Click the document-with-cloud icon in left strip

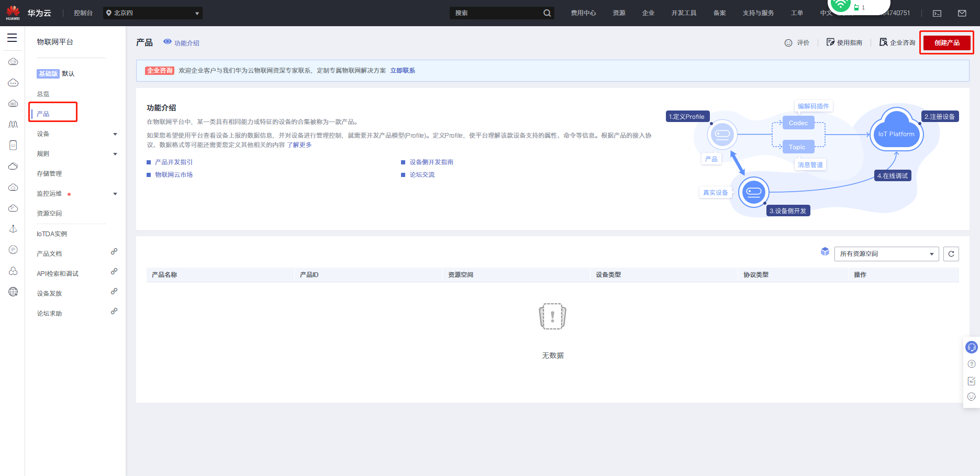click(x=13, y=145)
